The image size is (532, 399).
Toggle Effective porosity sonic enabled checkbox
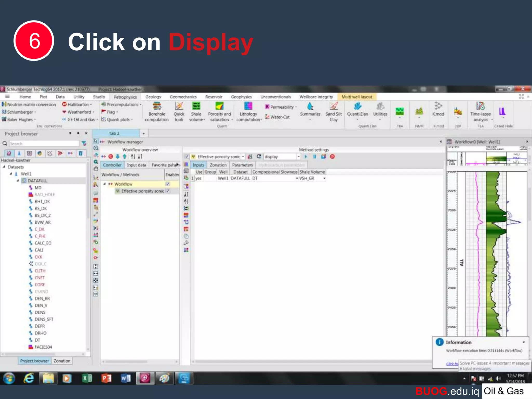[x=168, y=191]
